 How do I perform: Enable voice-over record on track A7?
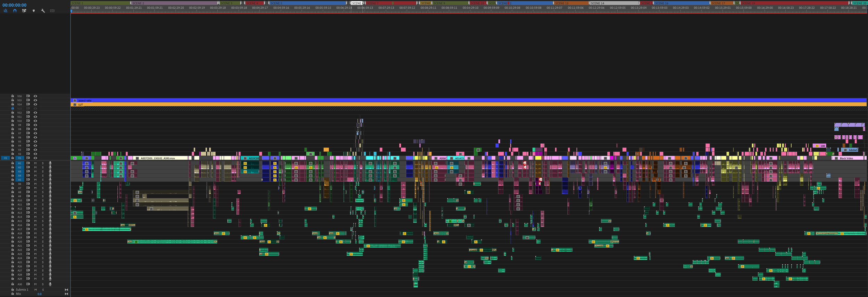(50, 188)
